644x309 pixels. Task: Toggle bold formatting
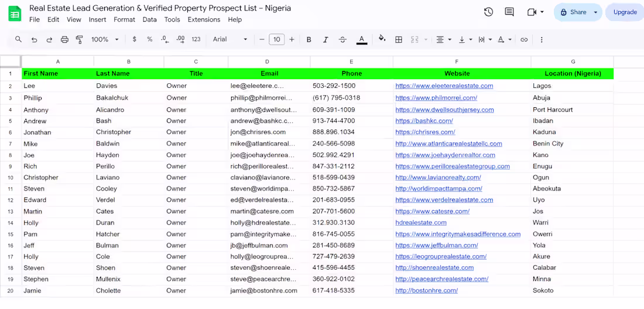click(x=309, y=39)
